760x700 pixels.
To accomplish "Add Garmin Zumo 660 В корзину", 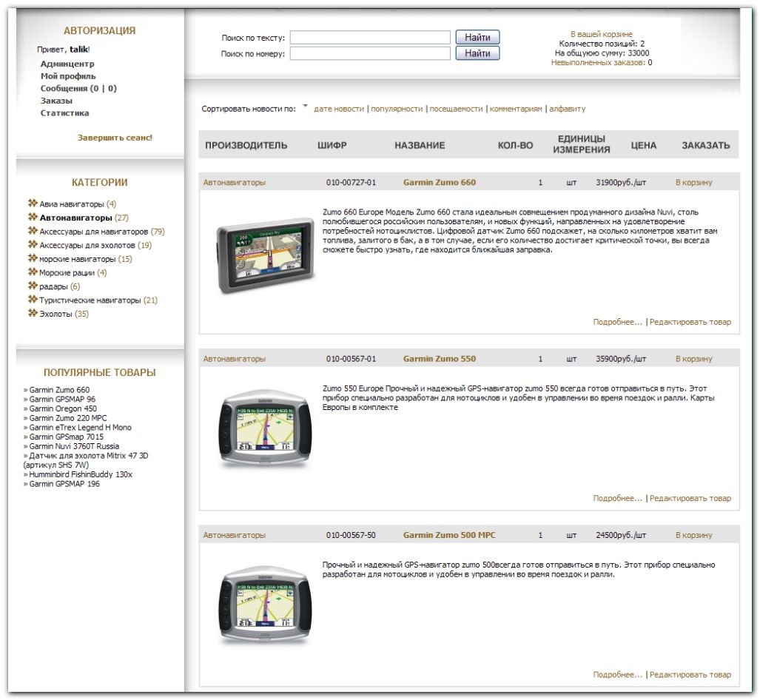I will [693, 183].
